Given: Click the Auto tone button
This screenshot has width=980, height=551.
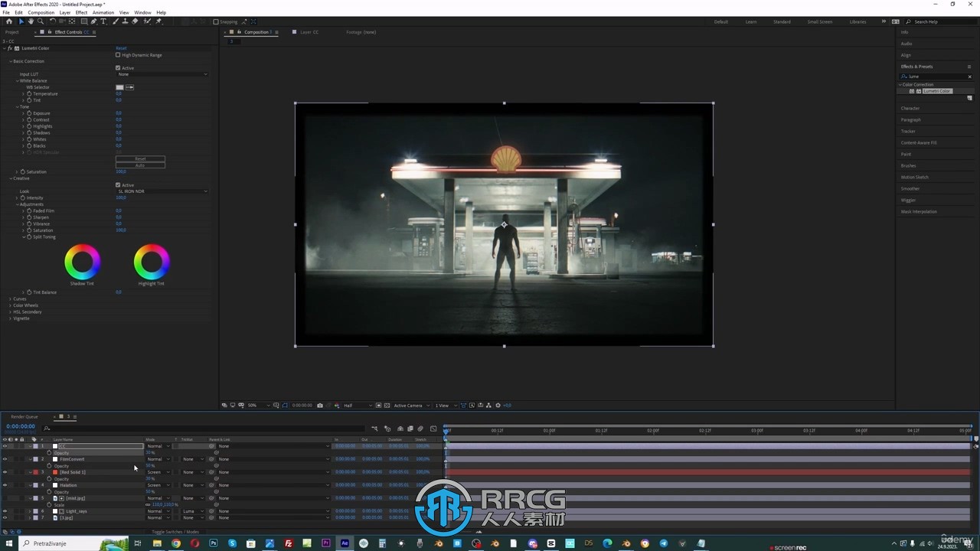Looking at the screenshot, I should (140, 165).
